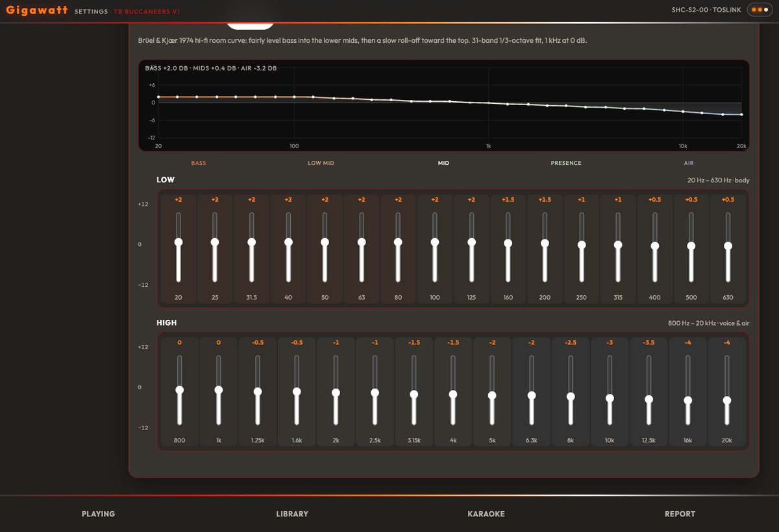Image resolution: width=779 pixels, height=532 pixels.
Task: Click the LOW section heading
Action: 166,180
